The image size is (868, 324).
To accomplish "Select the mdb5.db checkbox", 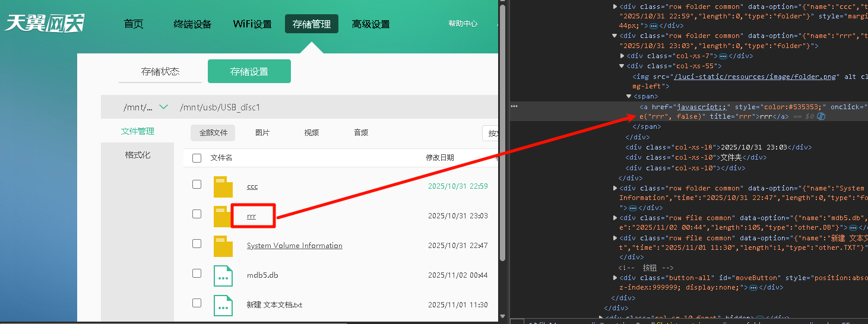I will 197,273.
